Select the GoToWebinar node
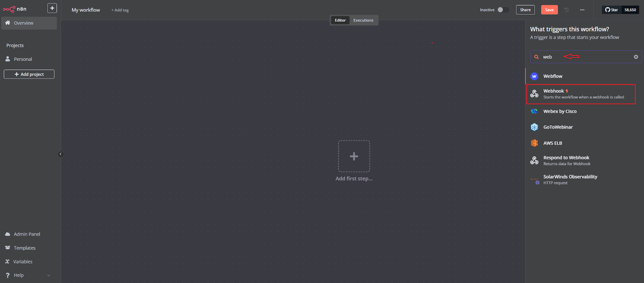The image size is (644, 283). pos(583,127)
